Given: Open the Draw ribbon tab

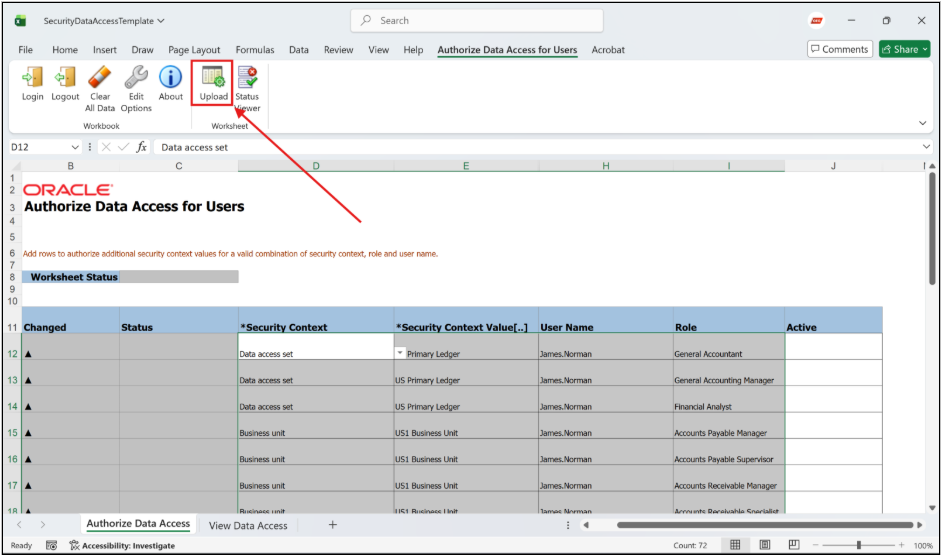Looking at the screenshot, I should tap(142, 50).
